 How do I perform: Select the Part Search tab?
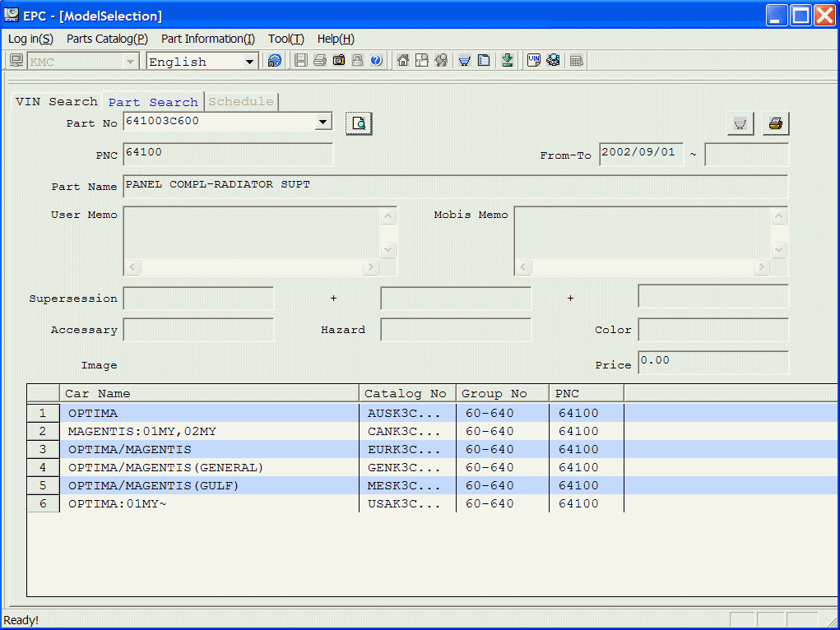(x=153, y=102)
